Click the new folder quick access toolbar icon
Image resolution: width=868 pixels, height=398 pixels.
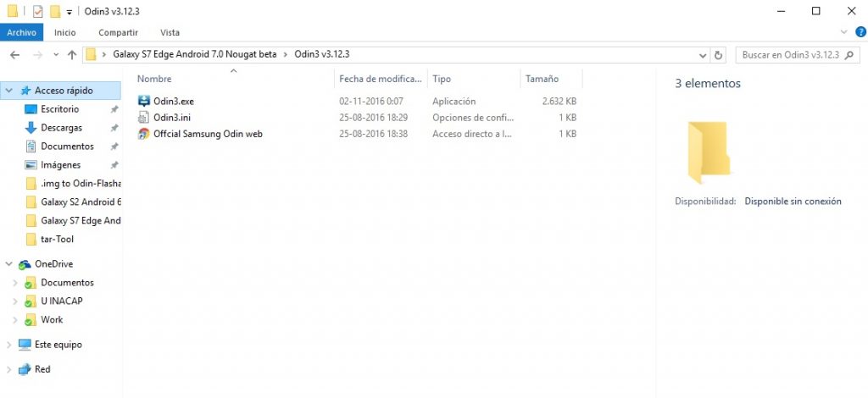[x=55, y=11]
